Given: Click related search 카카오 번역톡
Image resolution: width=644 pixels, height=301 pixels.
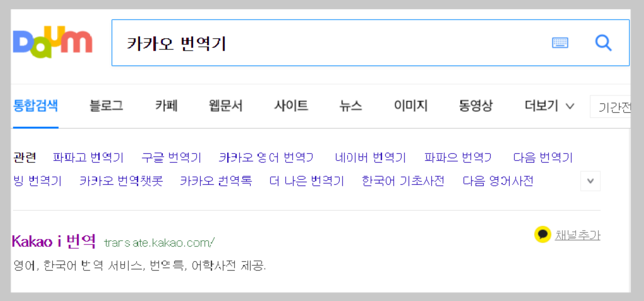Looking at the screenshot, I should [x=216, y=181].
